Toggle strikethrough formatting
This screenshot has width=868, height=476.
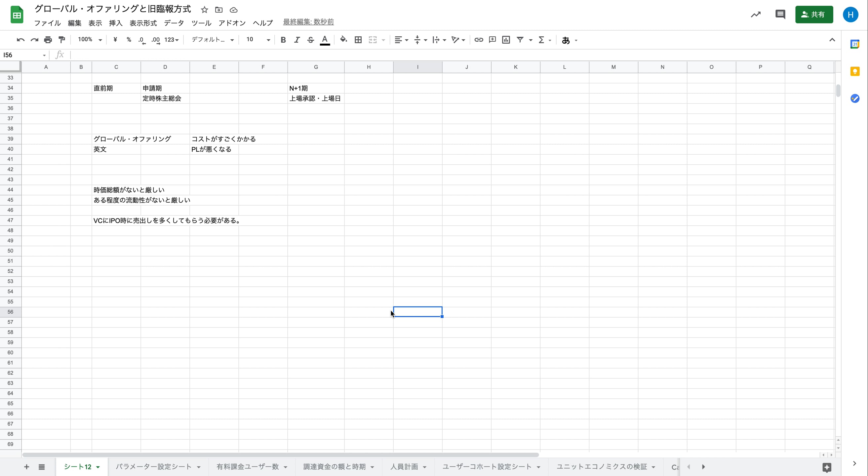tap(310, 40)
